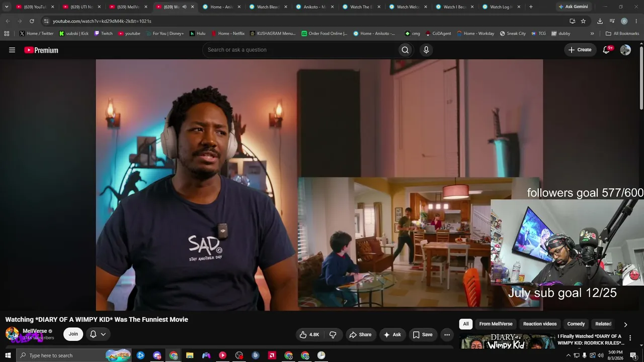The width and height of the screenshot is (644, 362).
Task: Open the new tab
Action: 531,7
